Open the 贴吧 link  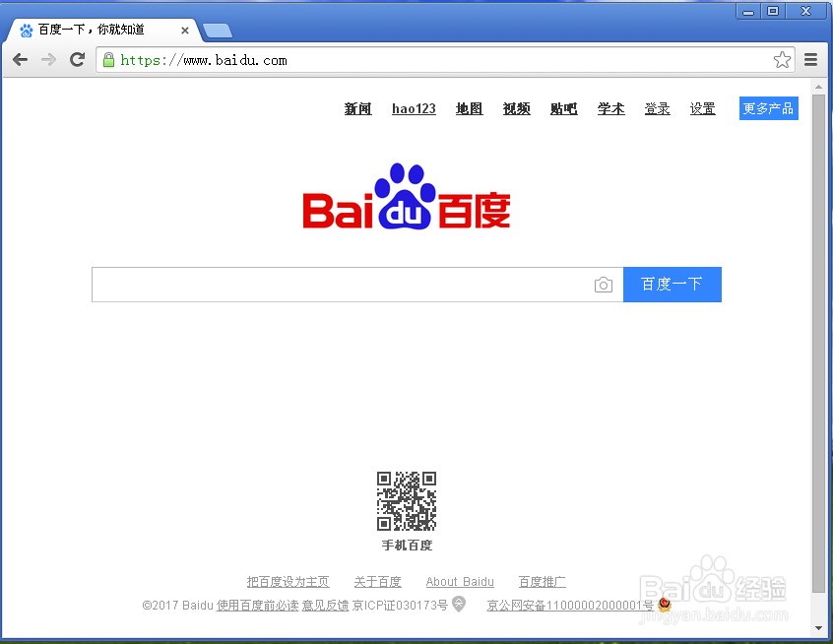(563, 109)
